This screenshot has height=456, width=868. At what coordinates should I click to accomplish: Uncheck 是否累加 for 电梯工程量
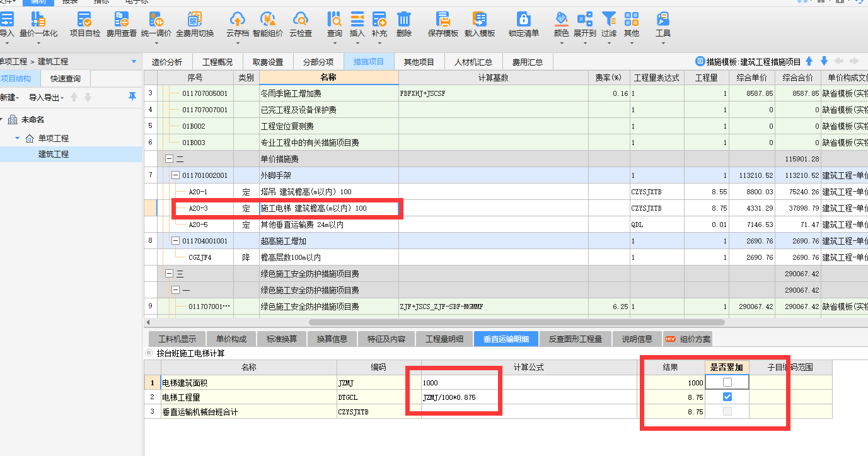click(x=727, y=397)
